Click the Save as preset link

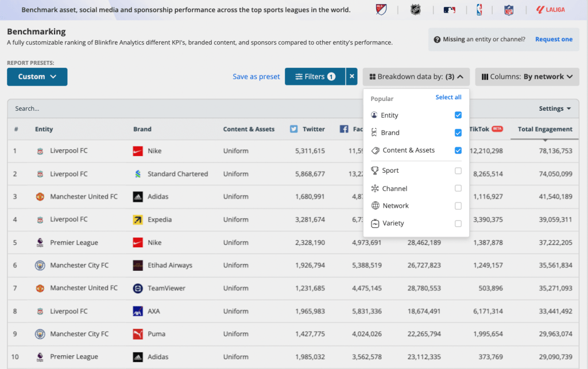coord(256,76)
